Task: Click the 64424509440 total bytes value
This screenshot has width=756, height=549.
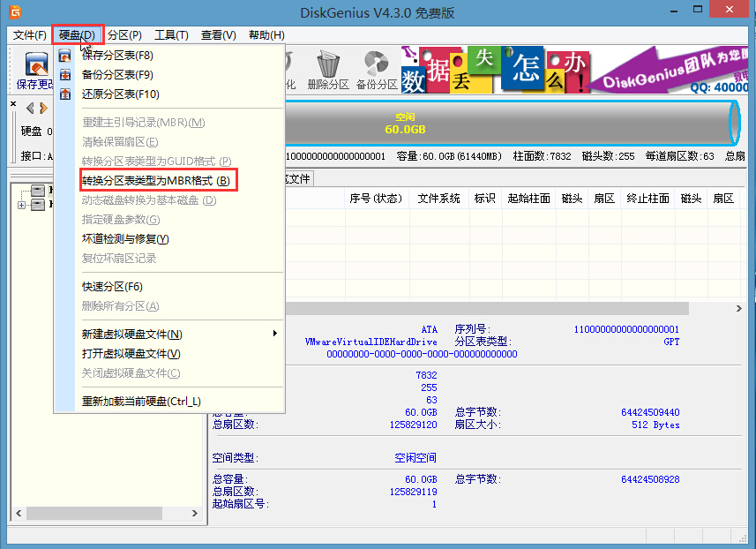Action: (x=650, y=412)
